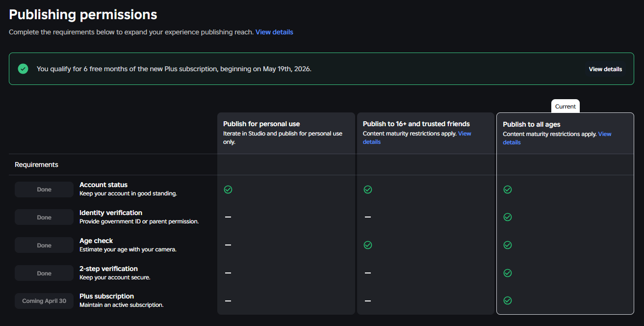Click 2-step verification dash under Publish to 16+

pyautogui.click(x=368, y=273)
